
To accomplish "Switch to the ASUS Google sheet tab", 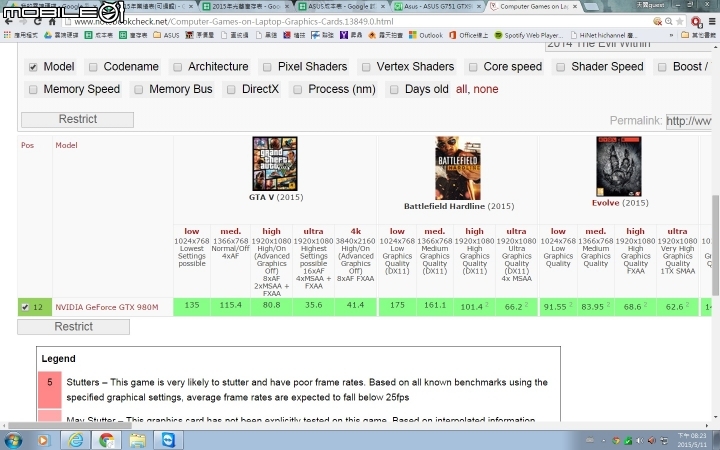I will point(343,6).
